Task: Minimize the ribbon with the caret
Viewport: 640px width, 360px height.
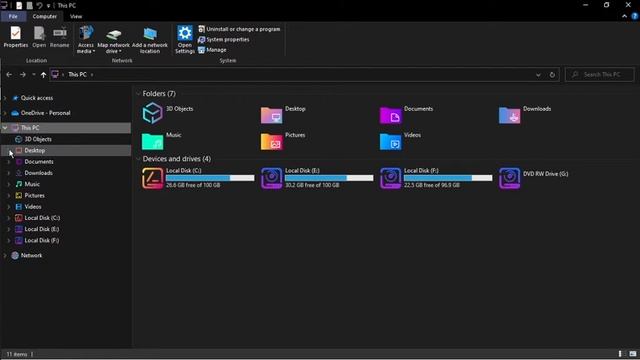Action: click(x=624, y=16)
